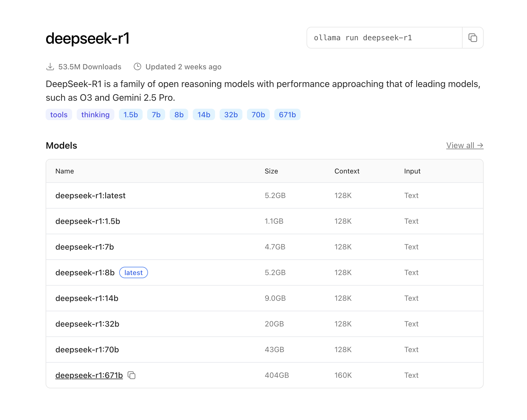Screen dimensions: 527x420
Task: Open the deepseek-r1:8b model
Action: pos(85,272)
